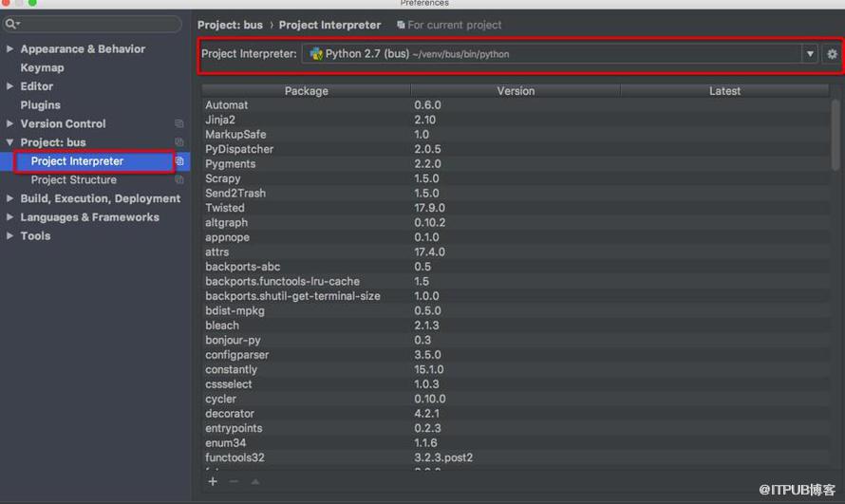The width and height of the screenshot is (845, 504).
Task: Sort by the Package column header
Action: coord(306,91)
